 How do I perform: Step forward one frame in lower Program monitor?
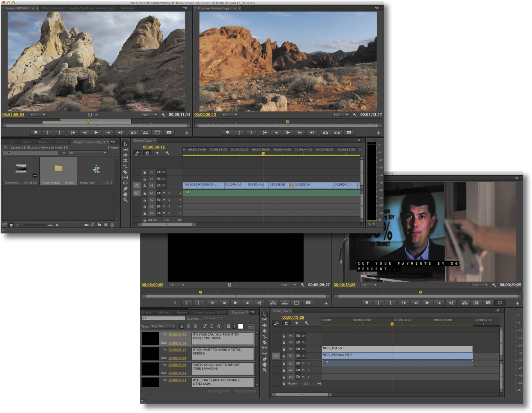[439, 303]
